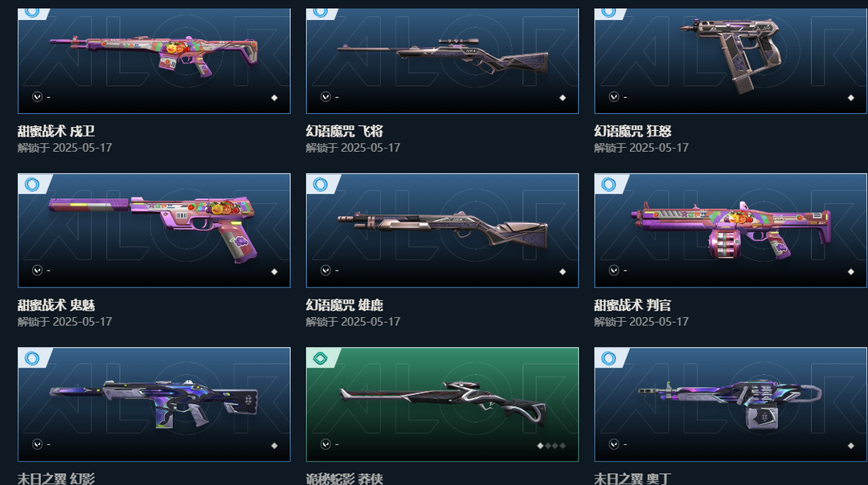Click tier icon on 末日之翼 幻影 card
The width and height of the screenshot is (868, 485).
click(32, 358)
